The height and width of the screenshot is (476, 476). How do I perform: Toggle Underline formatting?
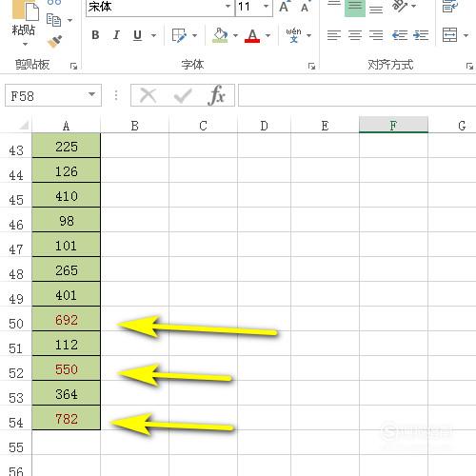point(137,35)
